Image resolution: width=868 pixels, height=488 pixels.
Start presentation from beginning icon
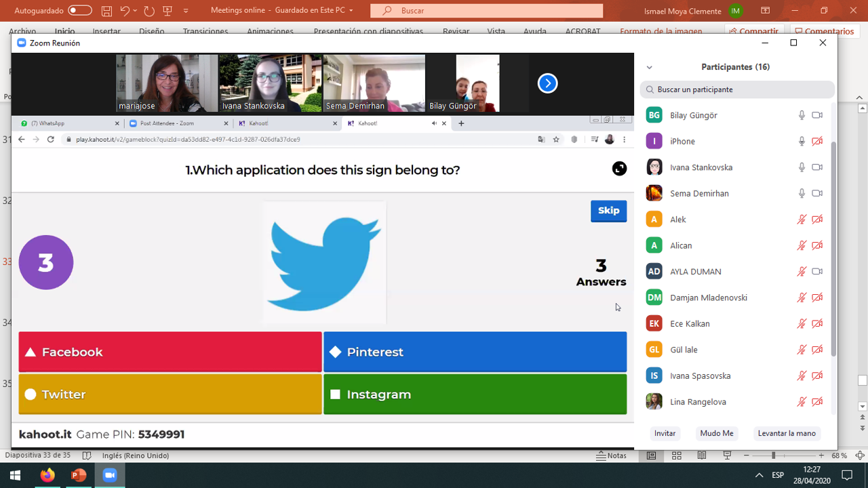(167, 11)
